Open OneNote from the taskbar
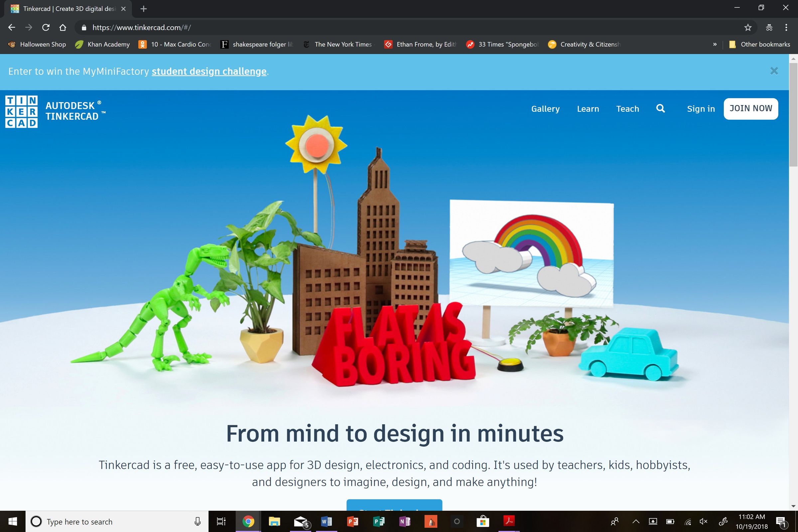798x532 pixels. point(405,521)
